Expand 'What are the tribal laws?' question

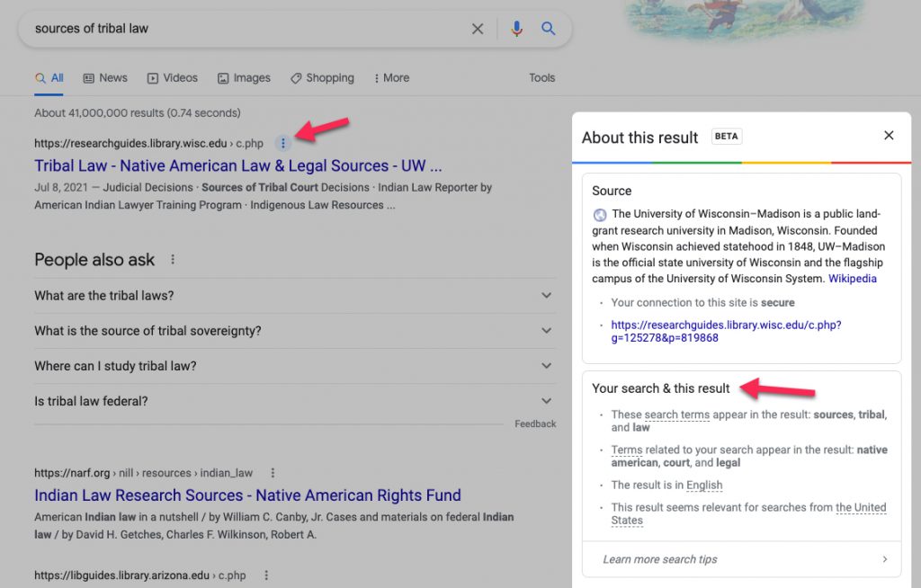[x=295, y=296]
